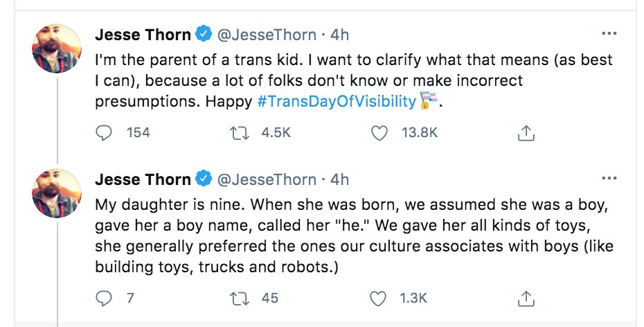This screenshot has height=327, width=644.
Task: Share the second tweet
Action: coord(526,299)
